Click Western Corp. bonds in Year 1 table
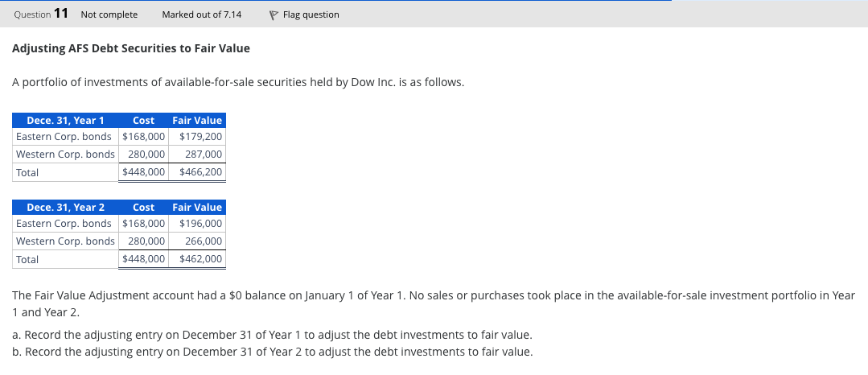The image size is (868, 375). [65, 155]
